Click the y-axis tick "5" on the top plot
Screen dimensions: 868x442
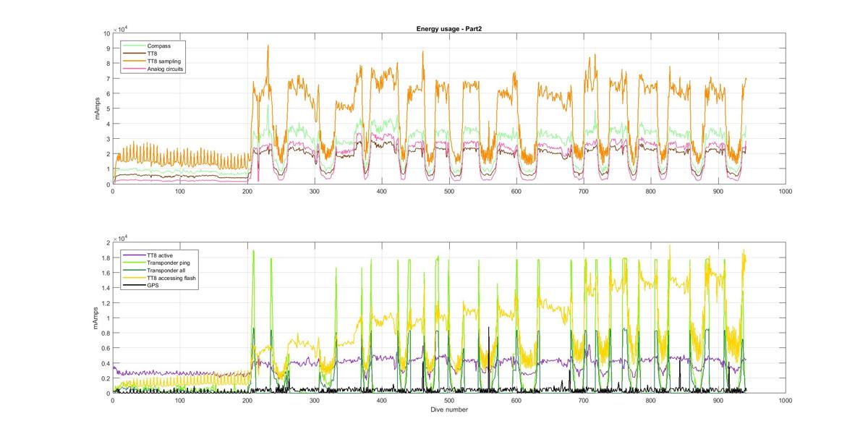(108, 109)
